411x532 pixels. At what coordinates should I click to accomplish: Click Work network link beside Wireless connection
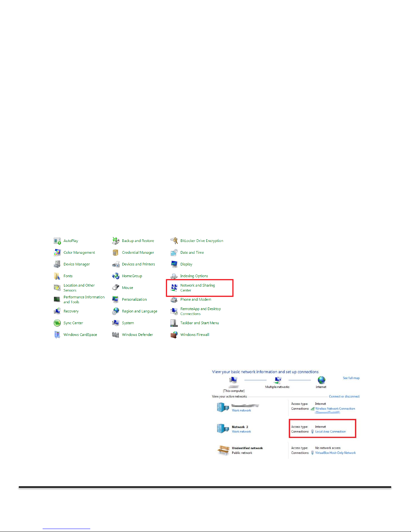[241, 410]
